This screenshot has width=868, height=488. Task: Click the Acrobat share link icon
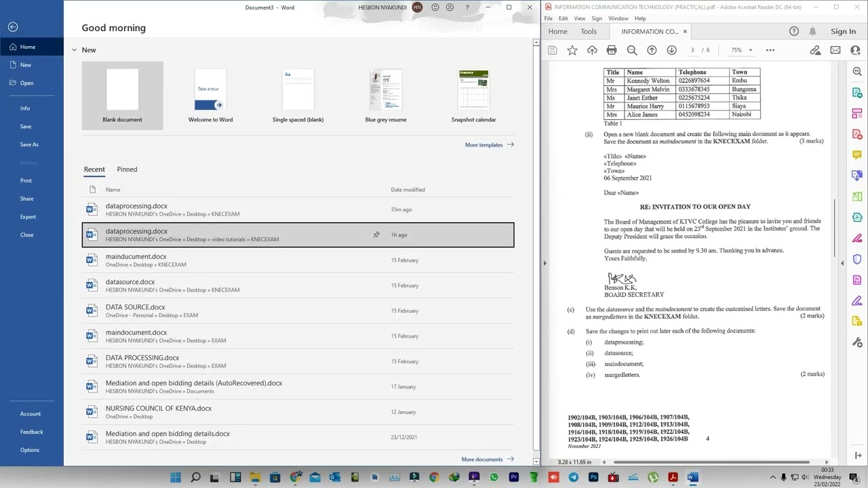(x=815, y=50)
